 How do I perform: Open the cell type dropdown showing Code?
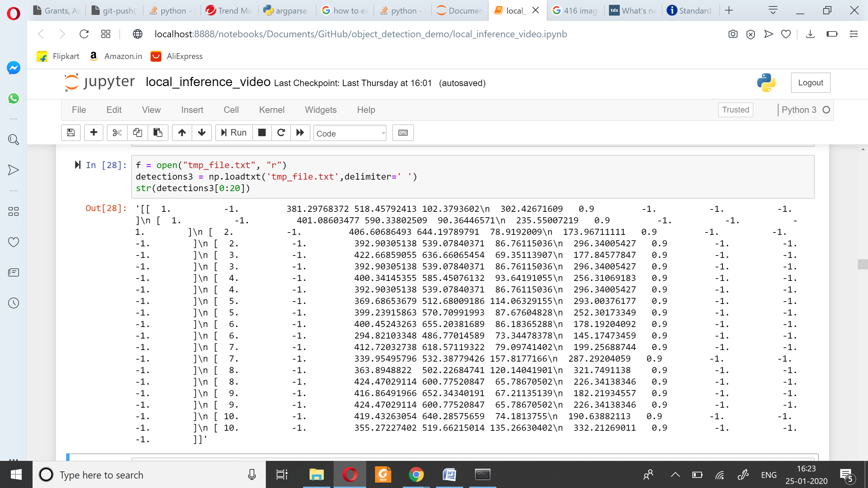[x=350, y=133]
